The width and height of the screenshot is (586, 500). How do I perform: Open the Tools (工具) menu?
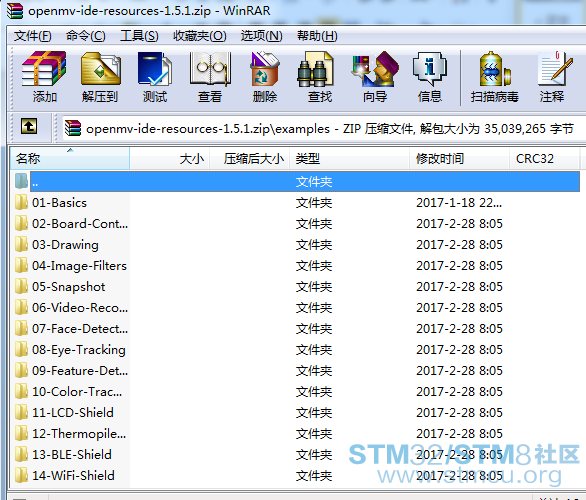pyautogui.click(x=139, y=36)
